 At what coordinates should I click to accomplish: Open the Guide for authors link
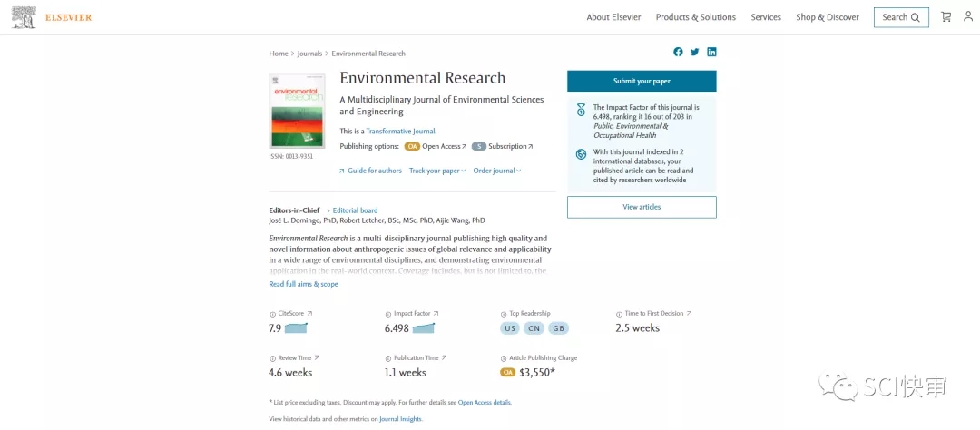pyautogui.click(x=374, y=171)
